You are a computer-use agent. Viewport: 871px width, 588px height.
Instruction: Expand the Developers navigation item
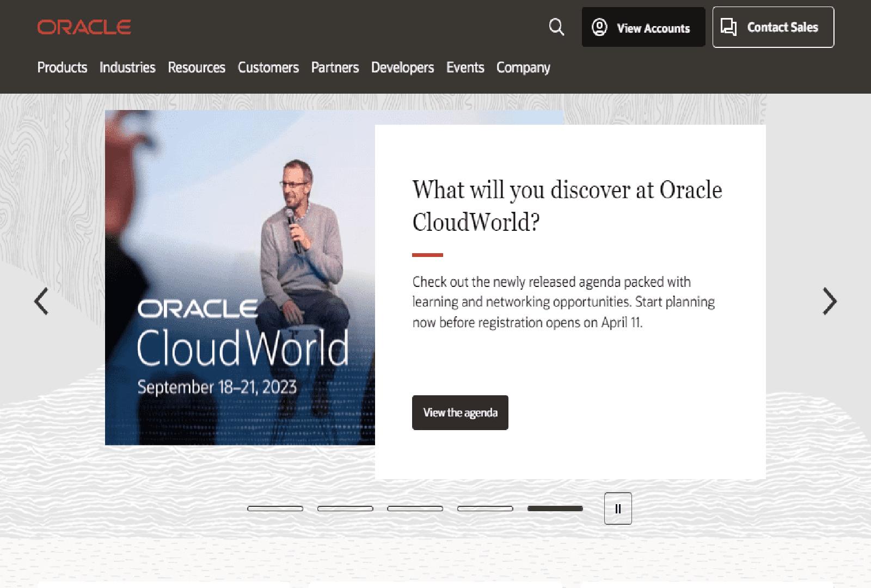[402, 68]
